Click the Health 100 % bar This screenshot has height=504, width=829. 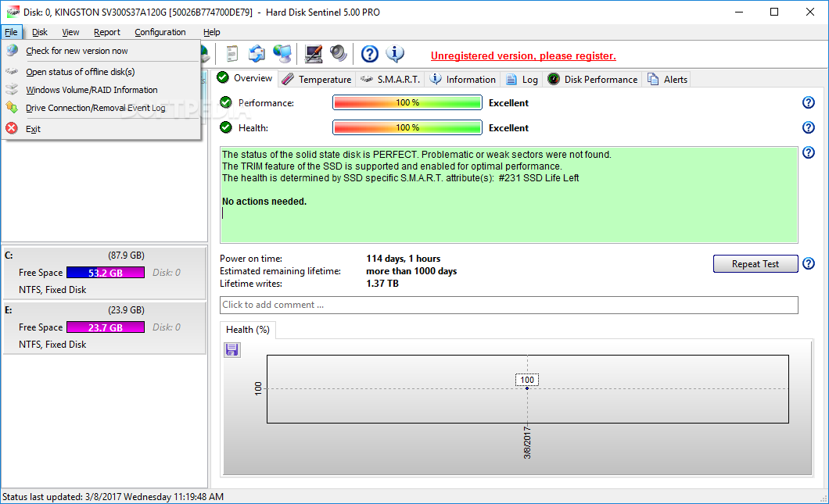407,127
